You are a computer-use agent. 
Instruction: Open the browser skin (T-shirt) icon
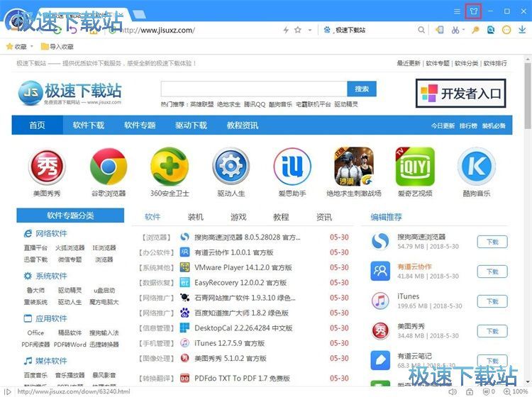474,11
